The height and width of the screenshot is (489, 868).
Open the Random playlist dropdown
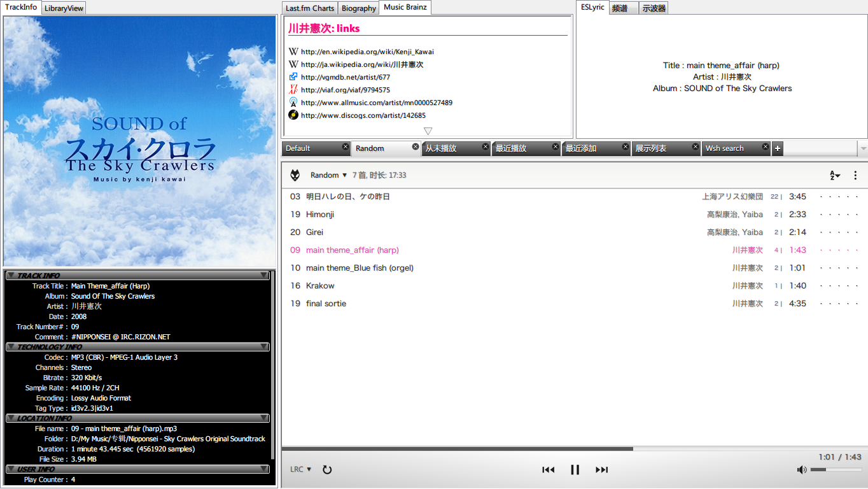click(x=329, y=175)
